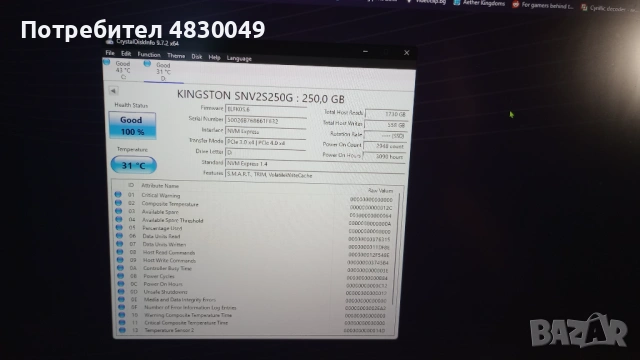The image size is (640, 360).
Task: Click status icon of Critical Warning row
Action: [x=118, y=195]
